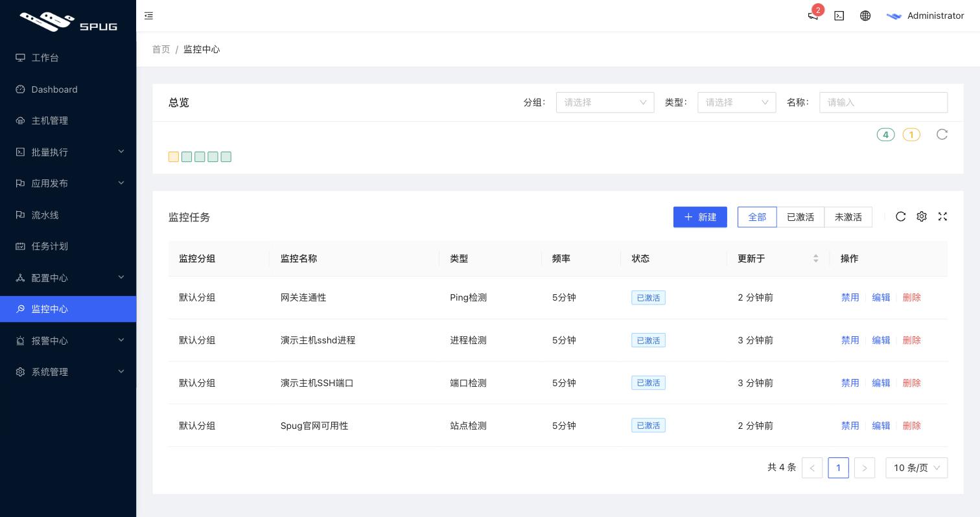Show only 已激活 tasks
This screenshot has height=517, width=980.
tap(800, 217)
